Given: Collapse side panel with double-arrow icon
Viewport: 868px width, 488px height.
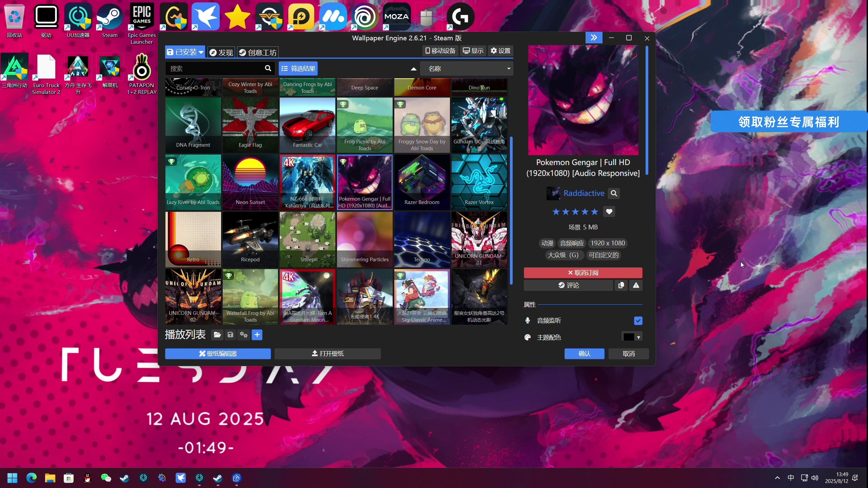Looking at the screenshot, I should [594, 38].
